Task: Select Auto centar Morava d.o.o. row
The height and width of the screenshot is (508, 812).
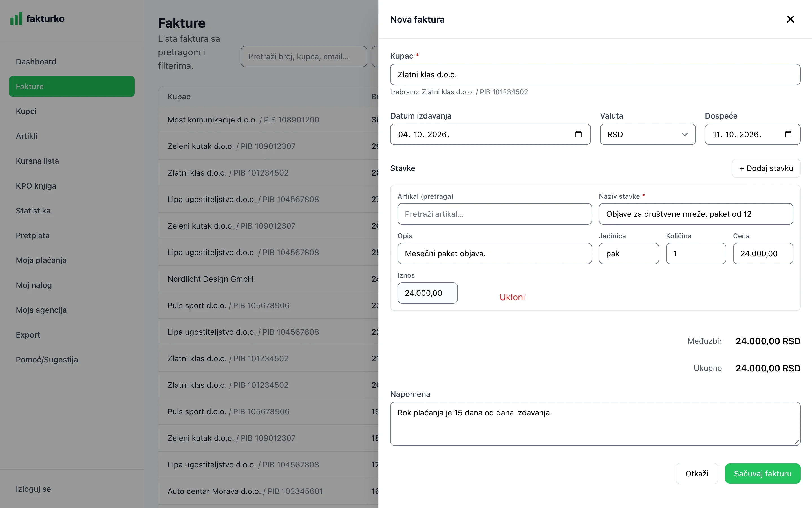Action: point(268,491)
